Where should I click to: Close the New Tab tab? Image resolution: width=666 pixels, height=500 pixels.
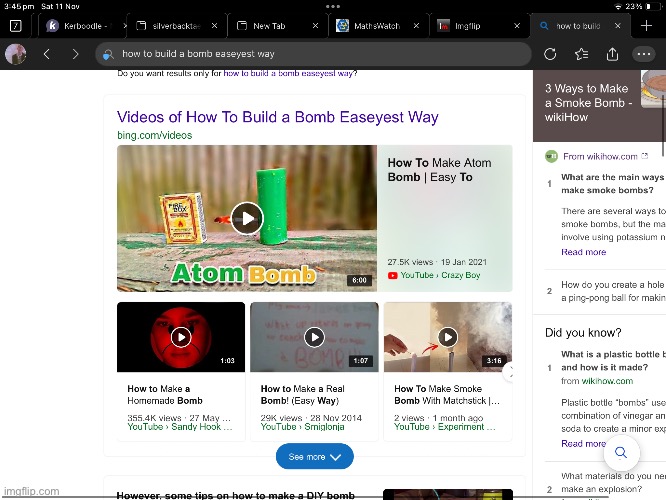coord(315,25)
